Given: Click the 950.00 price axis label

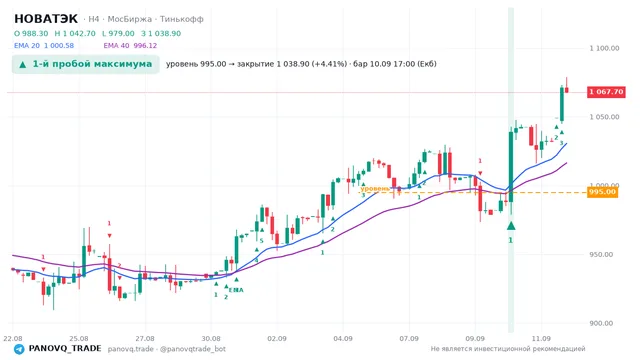Looking at the screenshot, I should [601, 254].
